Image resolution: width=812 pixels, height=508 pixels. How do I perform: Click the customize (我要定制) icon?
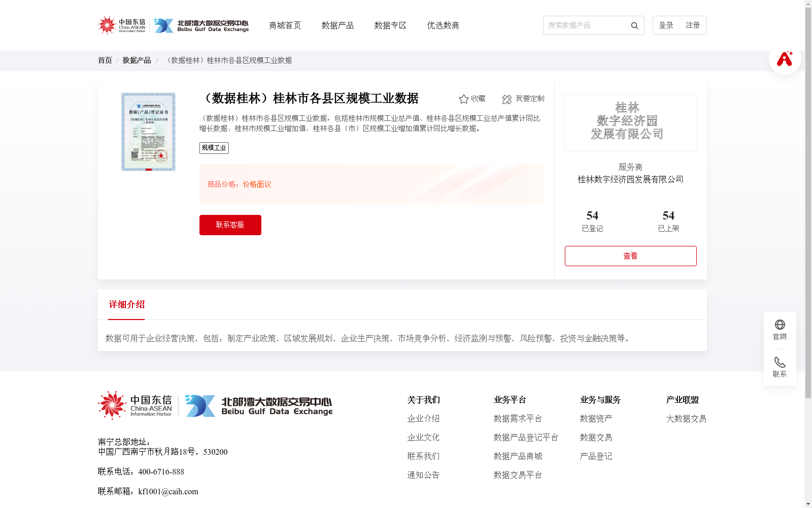[x=506, y=100]
